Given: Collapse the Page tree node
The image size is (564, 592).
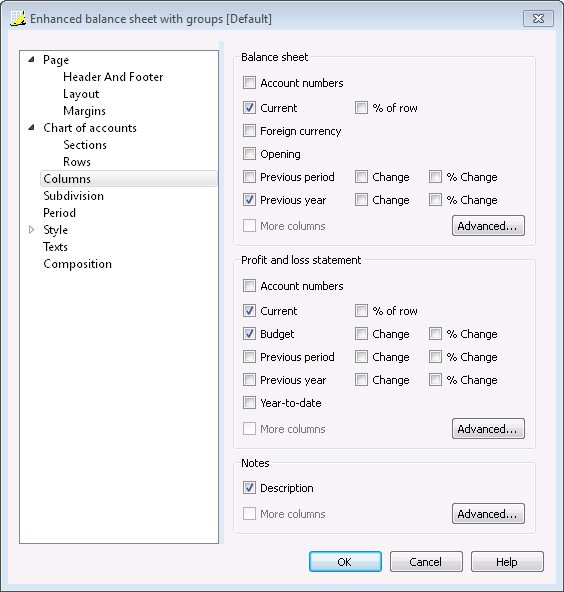Looking at the screenshot, I should pyautogui.click(x=32, y=59).
